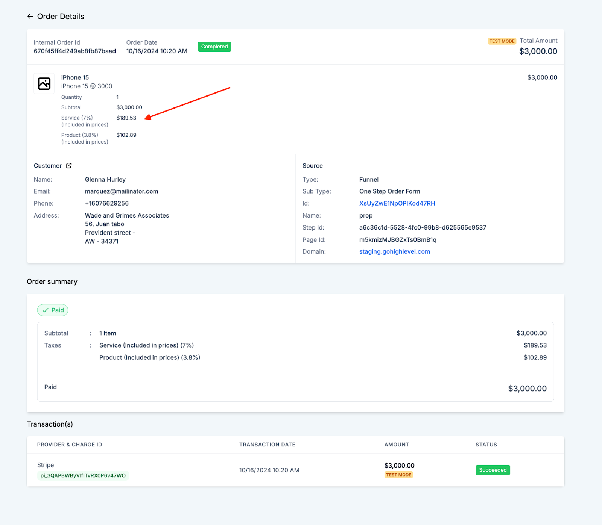Click the Amount column header
Image resolution: width=602 pixels, height=525 pixels.
point(397,444)
